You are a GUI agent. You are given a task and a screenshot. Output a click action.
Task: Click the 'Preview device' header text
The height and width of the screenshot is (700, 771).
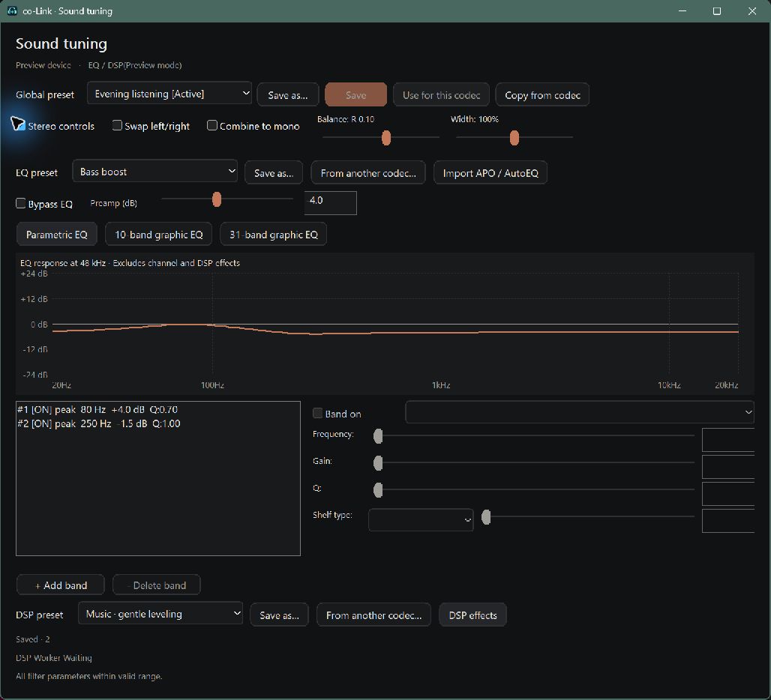(x=43, y=65)
